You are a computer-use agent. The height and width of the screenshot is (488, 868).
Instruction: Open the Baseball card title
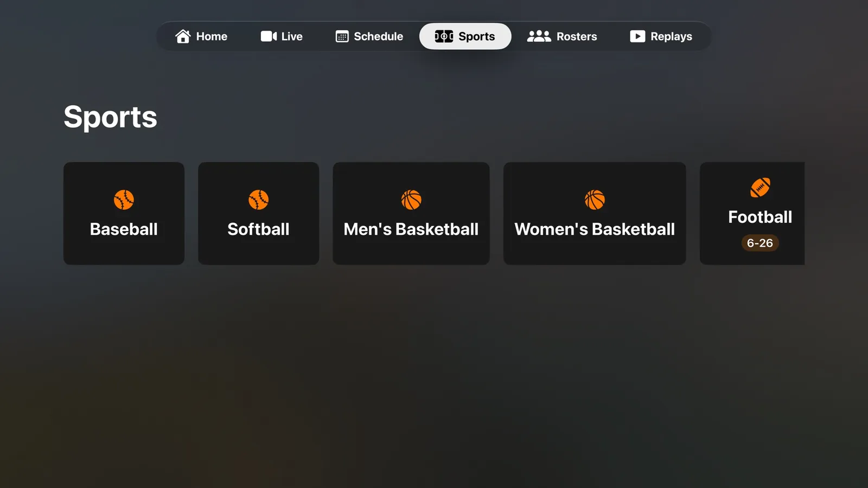click(x=124, y=229)
